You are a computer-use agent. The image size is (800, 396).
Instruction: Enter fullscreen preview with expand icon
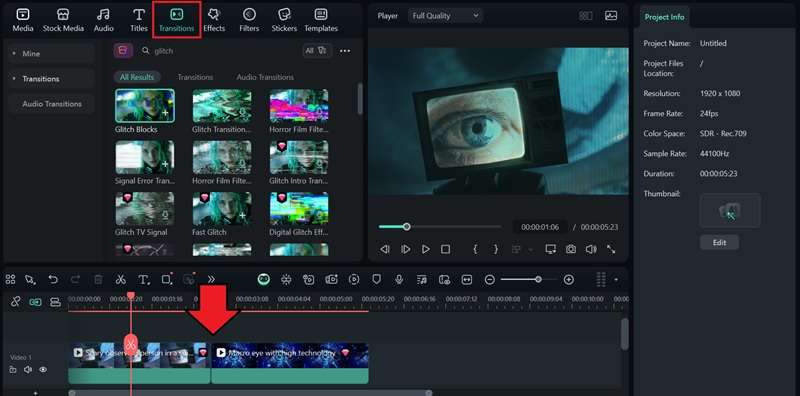(611, 249)
